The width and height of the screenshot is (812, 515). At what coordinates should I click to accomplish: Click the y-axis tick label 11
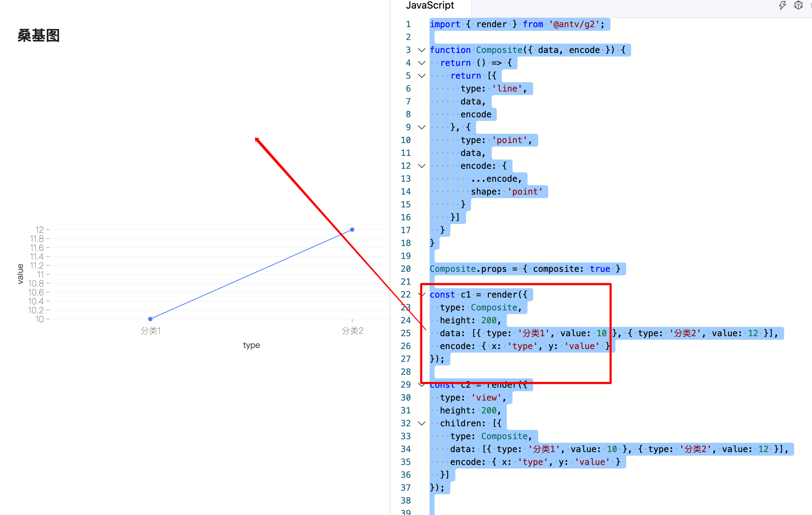[40, 274]
